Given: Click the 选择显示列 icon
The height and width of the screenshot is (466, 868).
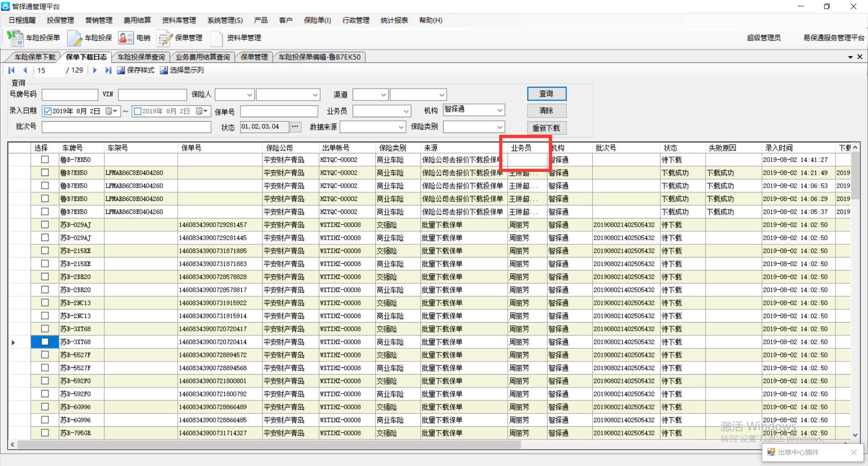Looking at the screenshot, I should [164, 70].
